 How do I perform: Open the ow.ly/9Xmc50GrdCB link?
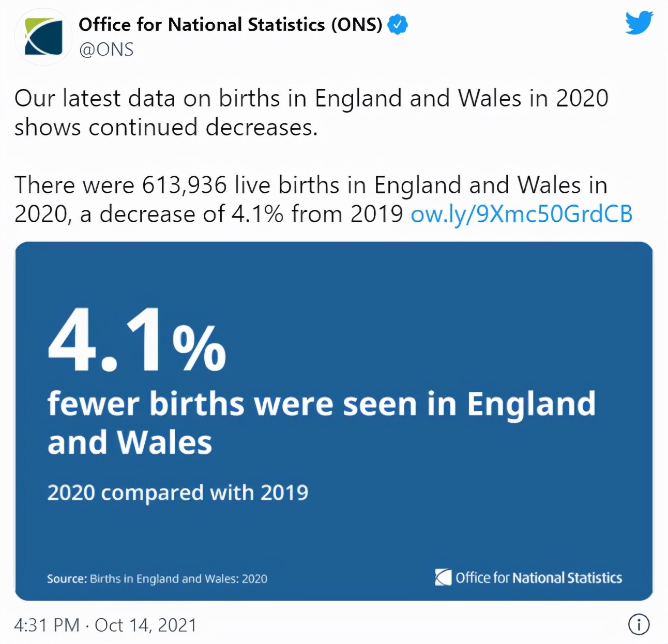coord(522,214)
